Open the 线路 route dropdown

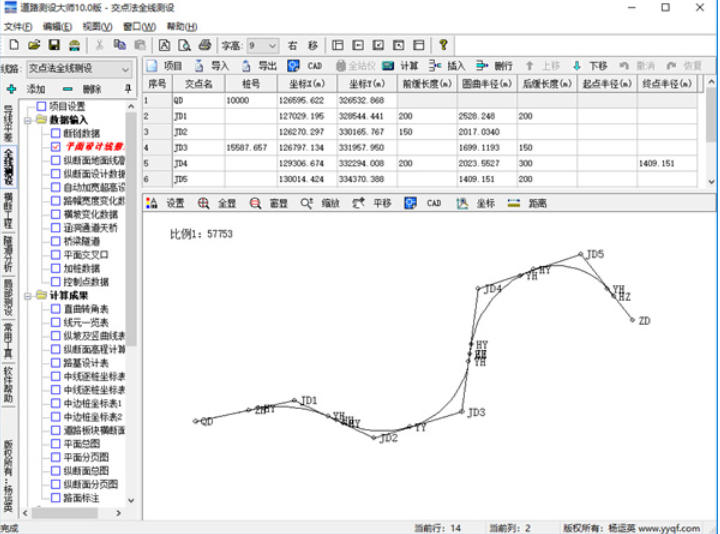click(x=125, y=69)
